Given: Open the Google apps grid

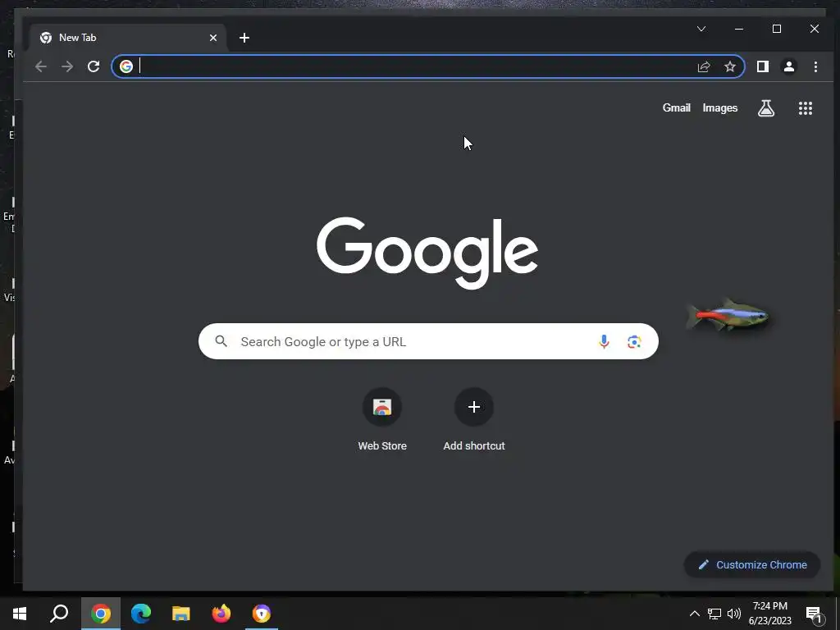Looking at the screenshot, I should 806,108.
